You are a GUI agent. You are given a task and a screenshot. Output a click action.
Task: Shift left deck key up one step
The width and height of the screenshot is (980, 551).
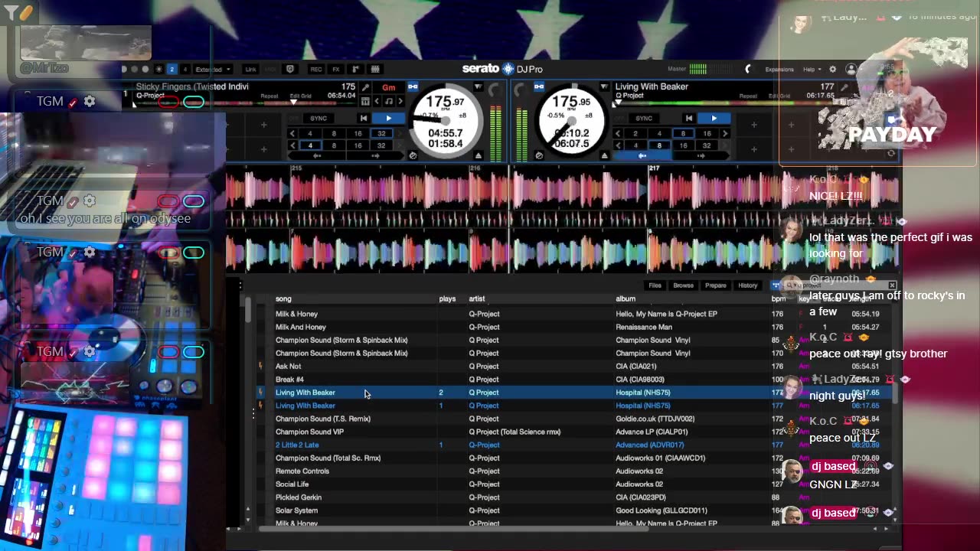[400, 101]
